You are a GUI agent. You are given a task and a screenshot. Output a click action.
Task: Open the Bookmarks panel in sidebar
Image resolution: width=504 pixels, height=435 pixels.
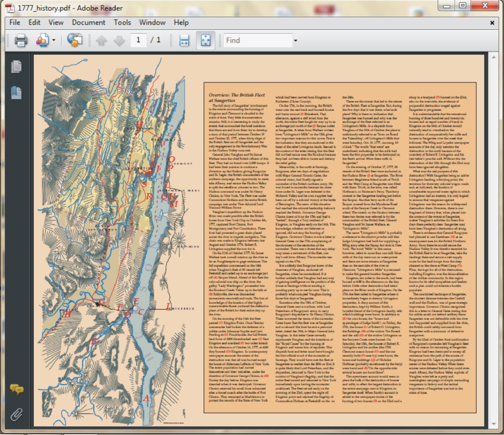pos(17,93)
